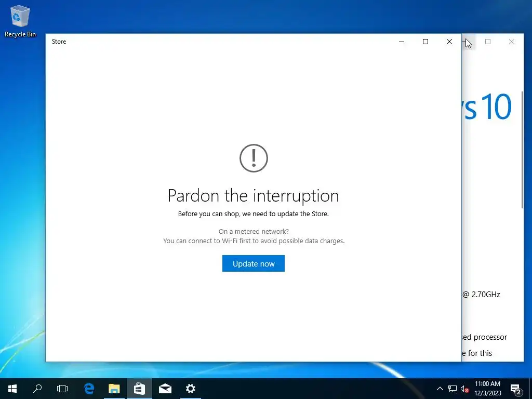Minimize the Store window
The image size is (532, 399).
click(402, 42)
